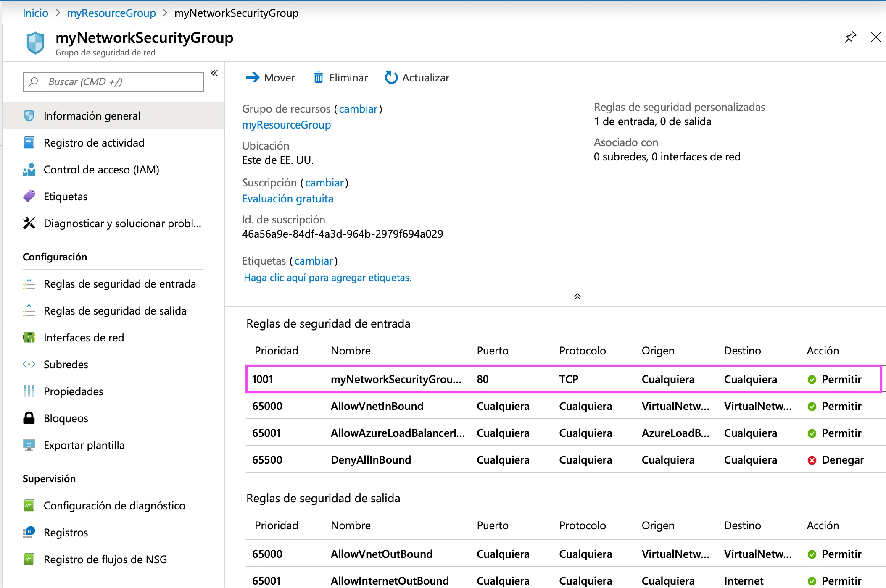Screen dimensions: 886x588
Task: Click the Bloqueos padlock icon
Action: click(29, 418)
